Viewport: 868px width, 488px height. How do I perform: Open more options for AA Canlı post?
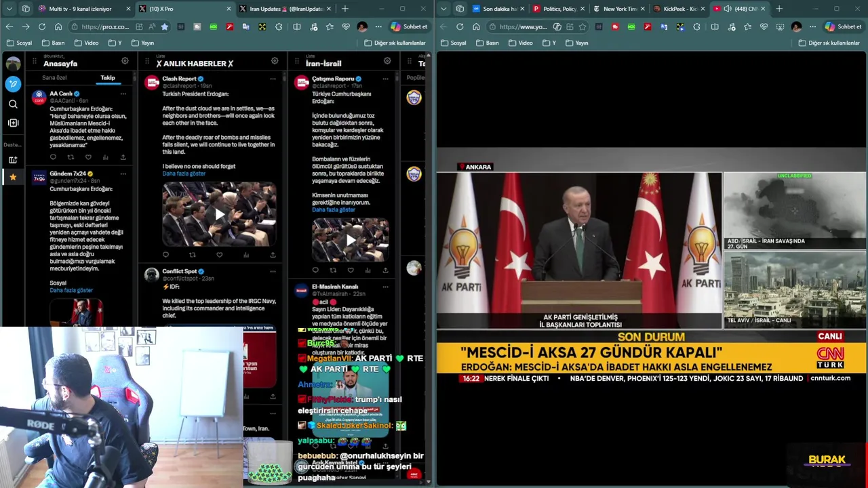click(123, 94)
